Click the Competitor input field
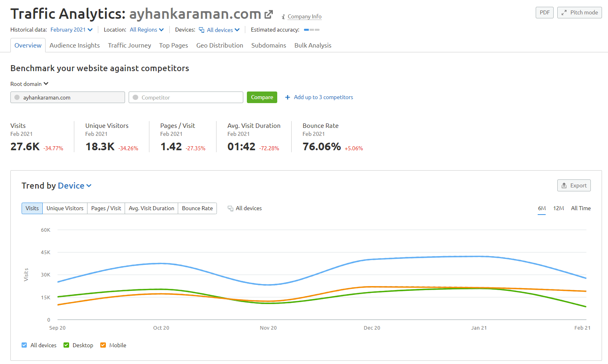 186,97
